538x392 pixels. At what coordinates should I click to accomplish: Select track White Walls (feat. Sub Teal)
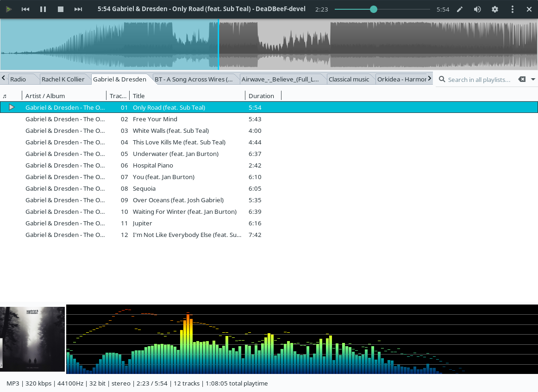tap(269, 131)
